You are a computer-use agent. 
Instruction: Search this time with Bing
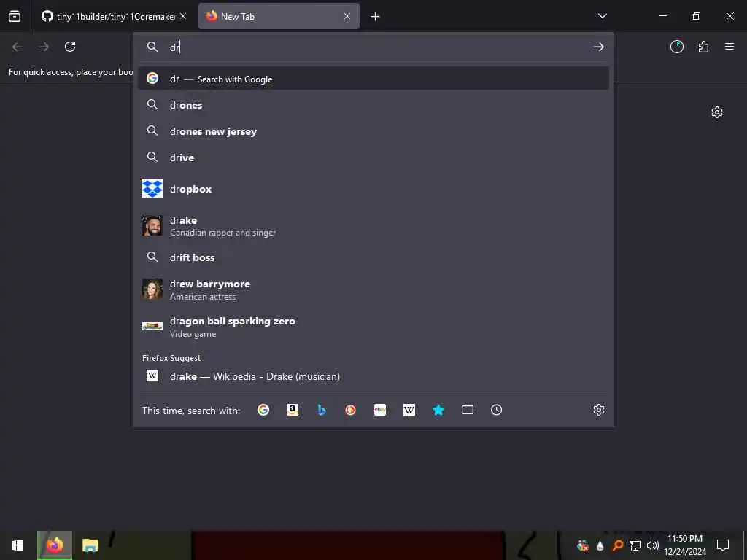pos(322,410)
